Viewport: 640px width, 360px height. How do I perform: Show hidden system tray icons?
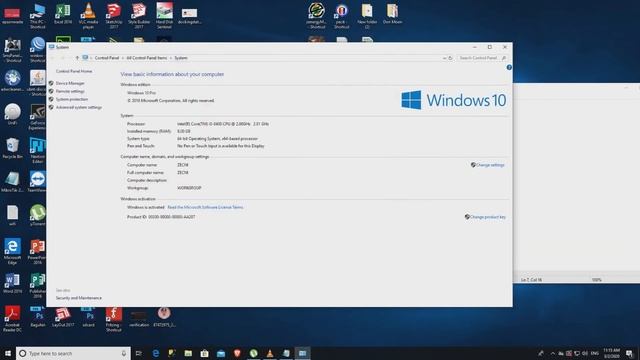553,353
